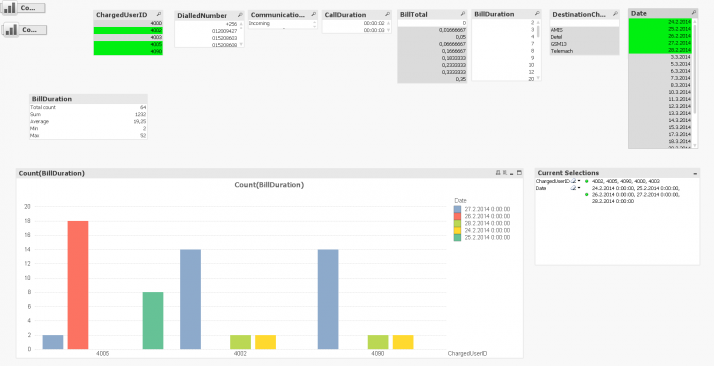Deselect 28.2.2014 in Date list
The height and width of the screenshot is (366, 714).
660,50
